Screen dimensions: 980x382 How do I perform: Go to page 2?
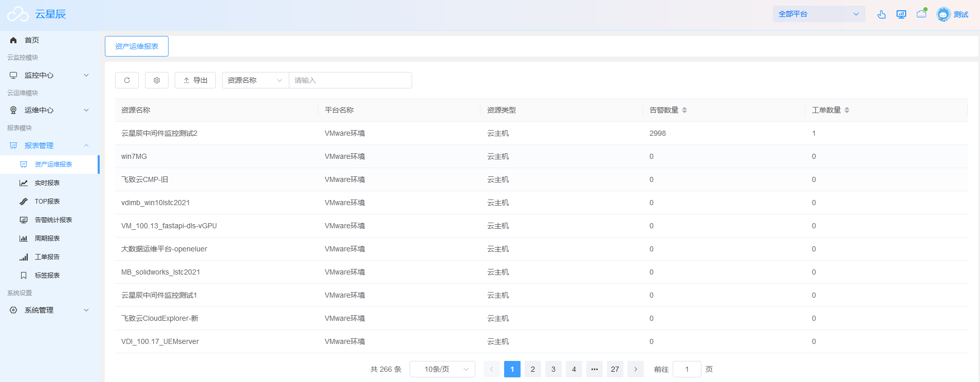(x=533, y=369)
